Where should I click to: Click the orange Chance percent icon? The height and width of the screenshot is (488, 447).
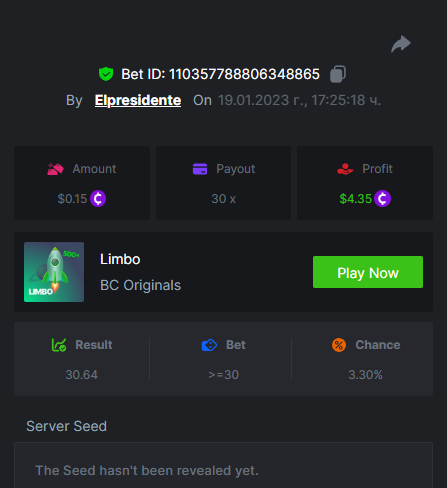339,345
